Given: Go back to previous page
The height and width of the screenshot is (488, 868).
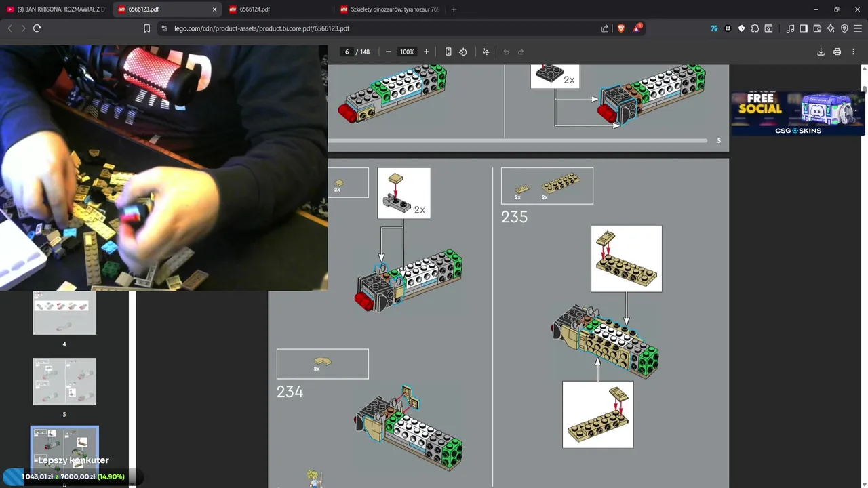Looking at the screenshot, I should (x=9, y=28).
